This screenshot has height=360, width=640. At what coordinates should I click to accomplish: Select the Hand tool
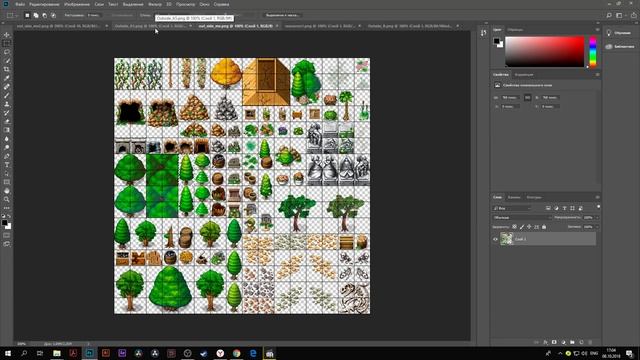[x=7, y=191]
